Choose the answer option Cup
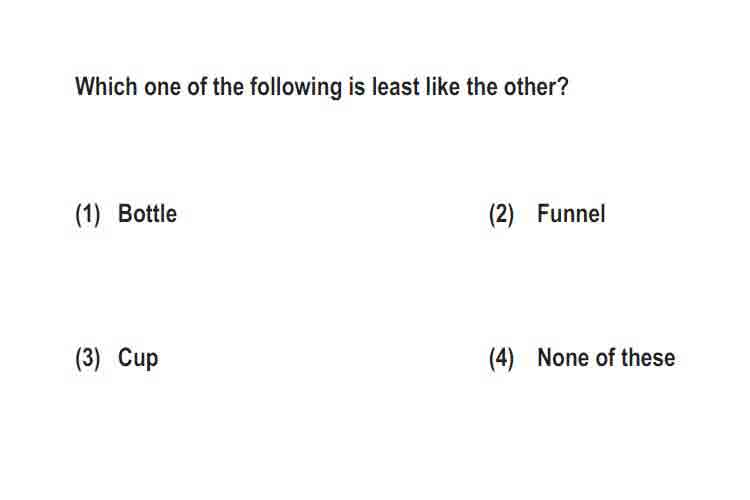 point(138,358)
